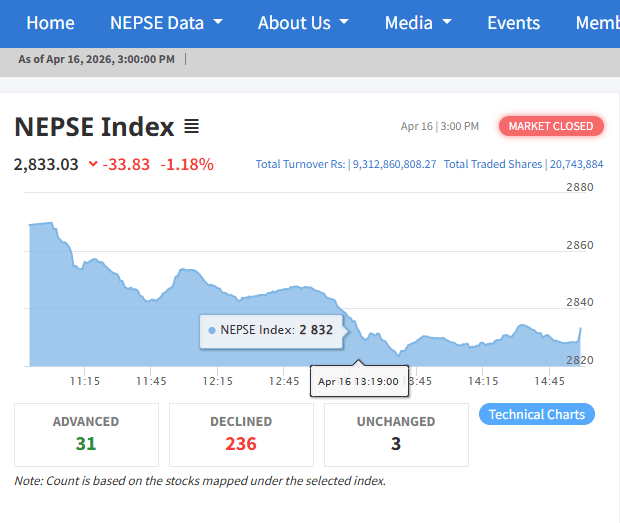Viewport: 620px width, 523px height.
Task: Click the 2840 value axis label
Action: coord(580,302)
